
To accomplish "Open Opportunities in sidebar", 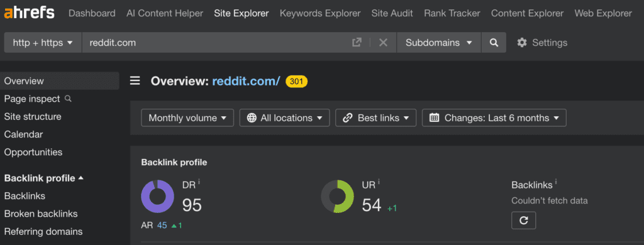I will coord(33,152).
